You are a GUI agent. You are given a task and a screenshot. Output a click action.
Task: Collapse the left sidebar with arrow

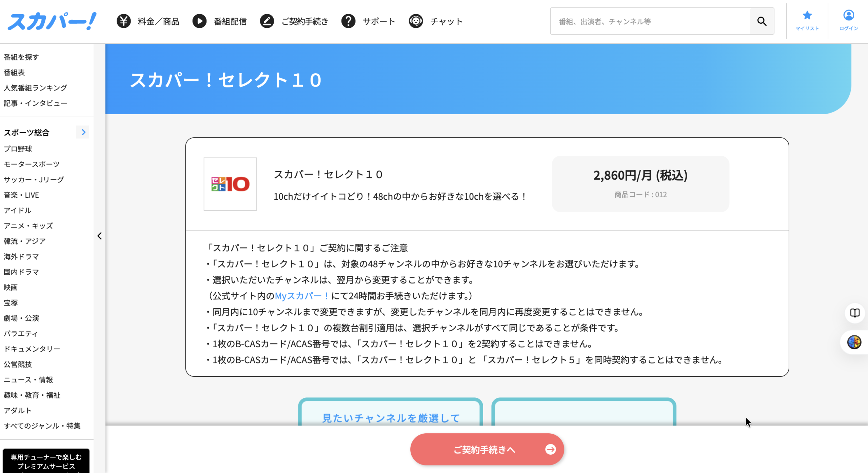pyautogui.click(x=99, y=236)
